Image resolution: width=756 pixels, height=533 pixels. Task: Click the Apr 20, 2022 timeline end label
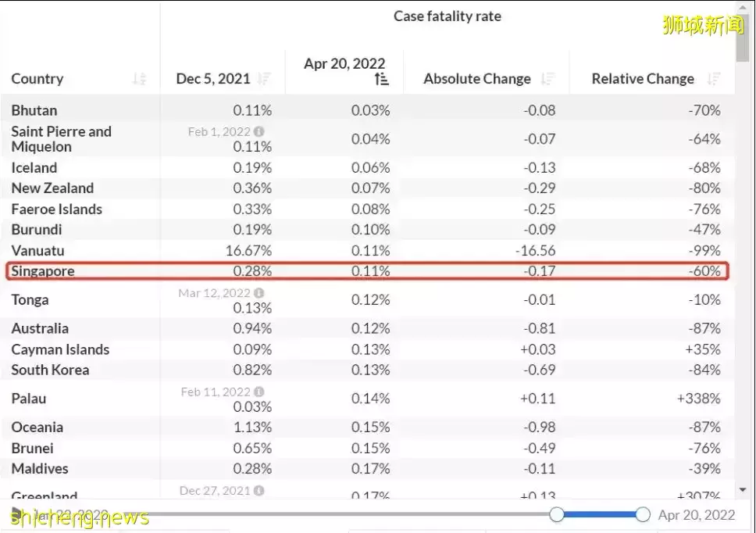[697, 514]
